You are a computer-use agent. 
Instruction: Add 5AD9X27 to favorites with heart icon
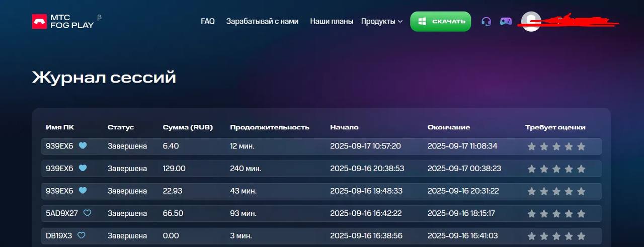click(x=87, y=213)
